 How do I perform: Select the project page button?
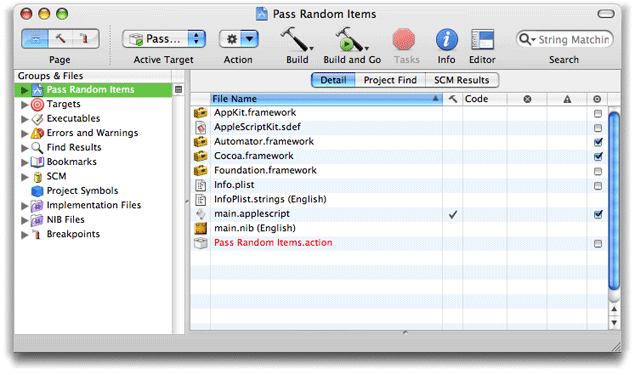click(x=35, y=39)
